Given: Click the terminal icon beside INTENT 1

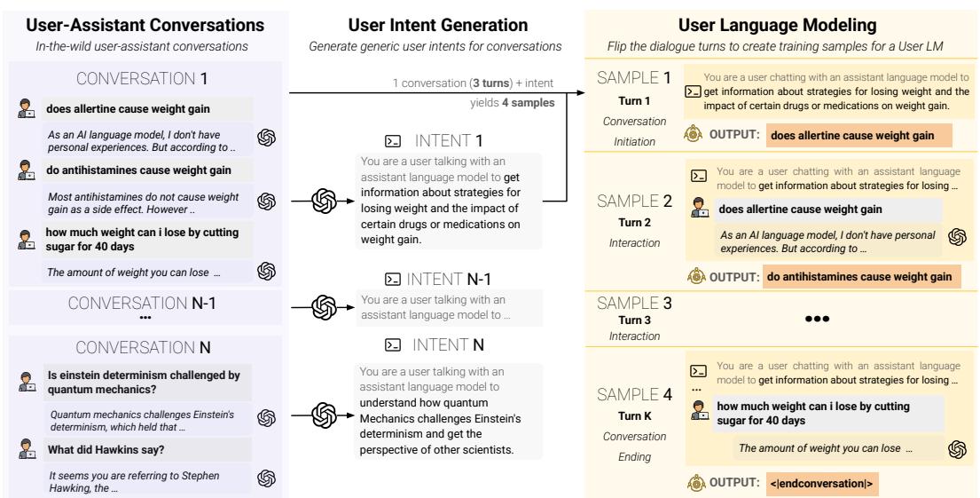Looking at the screenshot, I should [393, 141].
